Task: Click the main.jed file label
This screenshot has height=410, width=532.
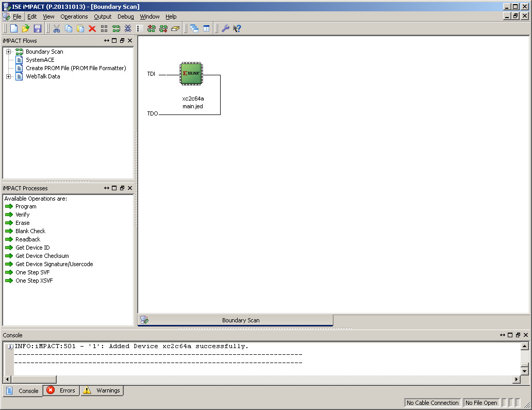Action: 193,107
